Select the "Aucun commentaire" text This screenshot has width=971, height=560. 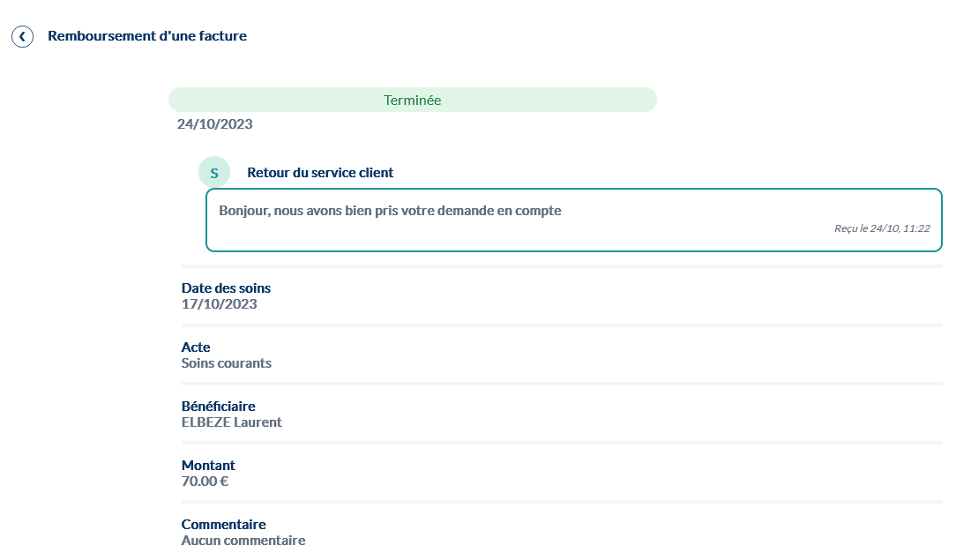pos(243,541)
